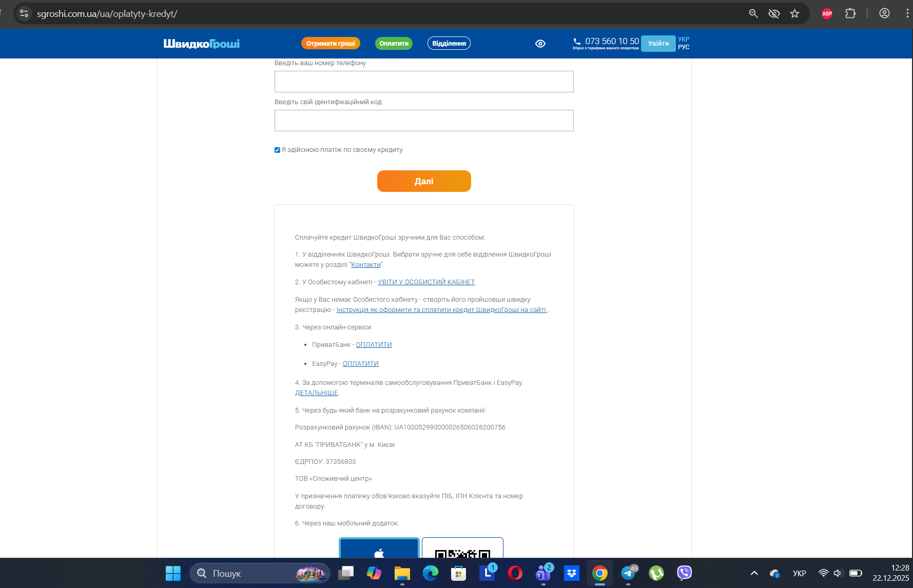Open the Windows Start menu
Image resolution: width=913 pixels, height=588 pixels.
(173, 573)
